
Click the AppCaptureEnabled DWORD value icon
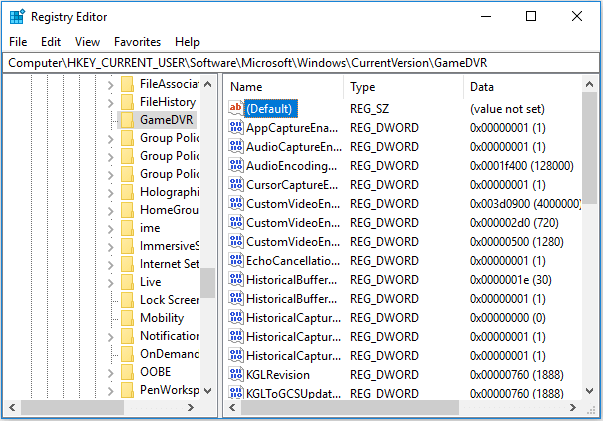236,127
